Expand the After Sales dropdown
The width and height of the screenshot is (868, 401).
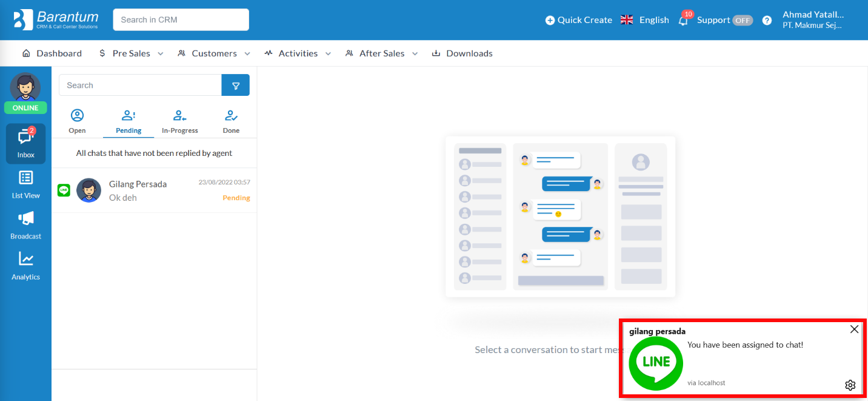[382, 53]
